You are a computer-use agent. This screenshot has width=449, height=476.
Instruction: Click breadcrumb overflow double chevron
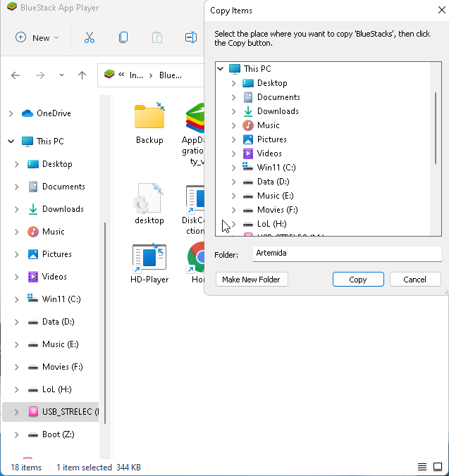click(121, 75)
